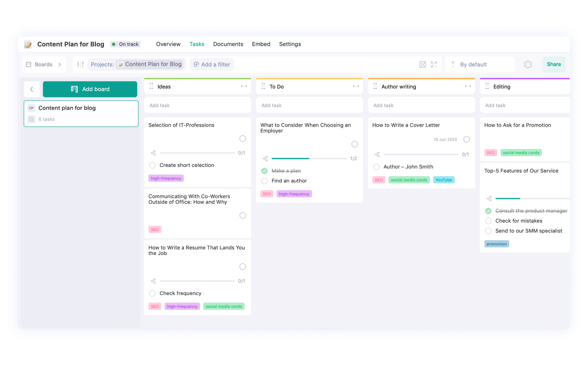
Task: Uncheck the completed 'Make a plan' subtask
Action: [x=265, y=171]
